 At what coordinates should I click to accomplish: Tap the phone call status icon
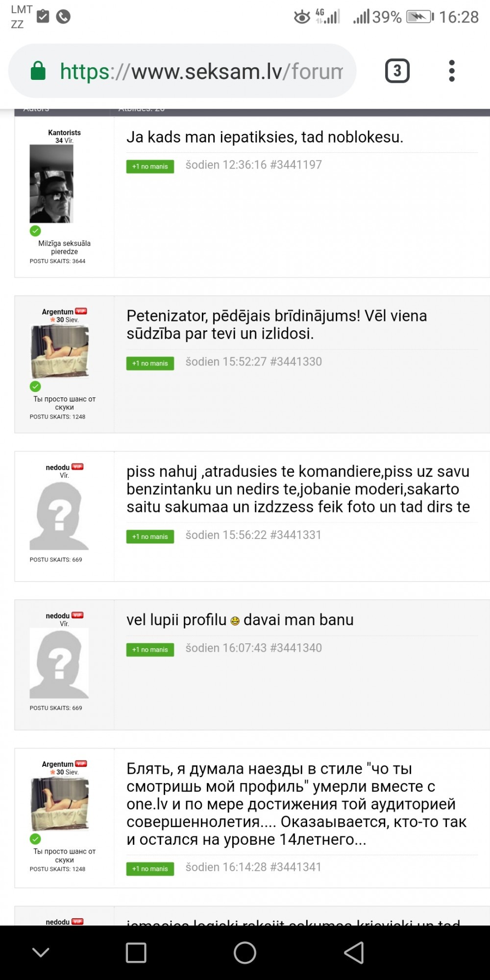[63, 17]
